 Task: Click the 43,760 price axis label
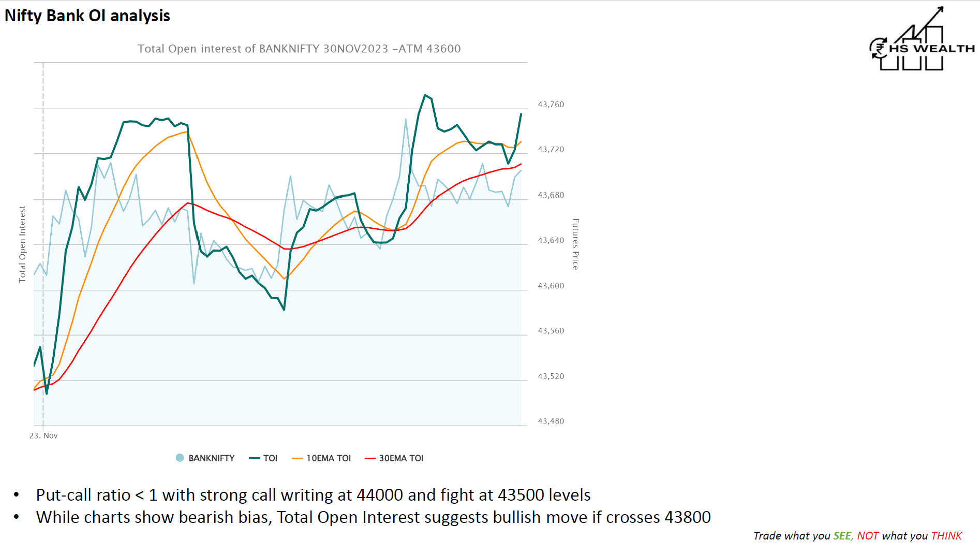(551, 105)
